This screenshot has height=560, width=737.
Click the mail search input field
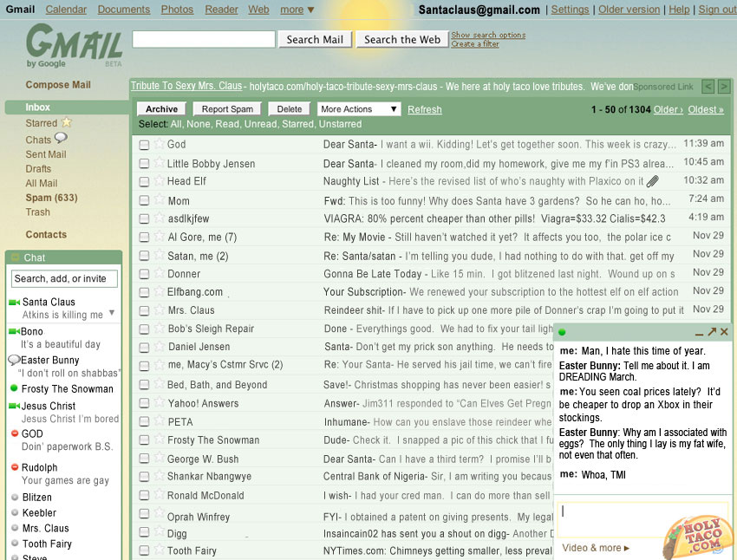[x=204, y=39]
